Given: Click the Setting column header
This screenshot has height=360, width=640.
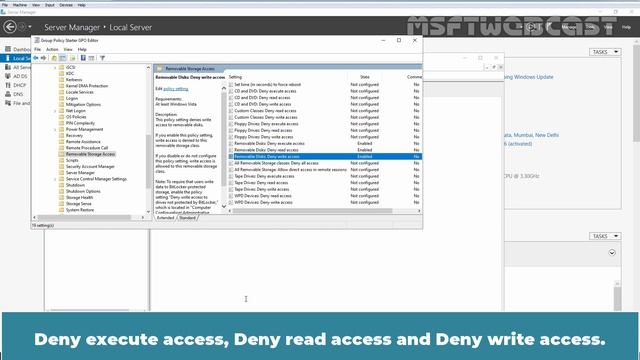Looking at the screenshot, I should click(x=235, y=77).
